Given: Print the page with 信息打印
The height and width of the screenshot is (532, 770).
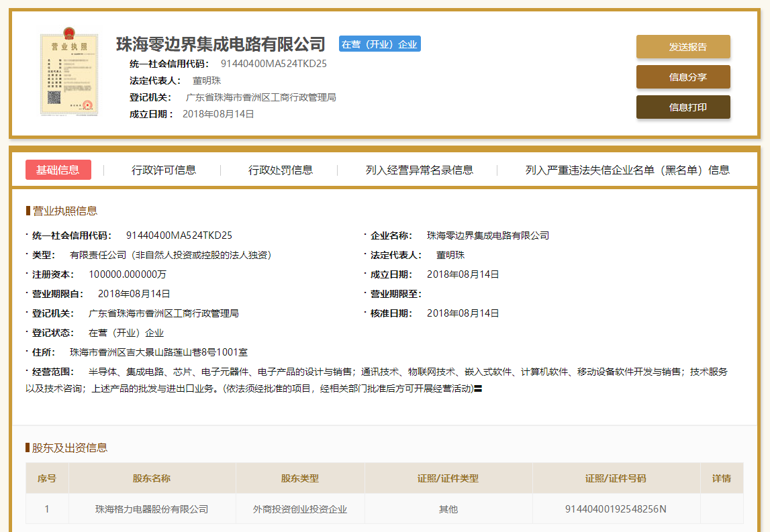Looking at the screenshot, I should click(x=683, y=107).
